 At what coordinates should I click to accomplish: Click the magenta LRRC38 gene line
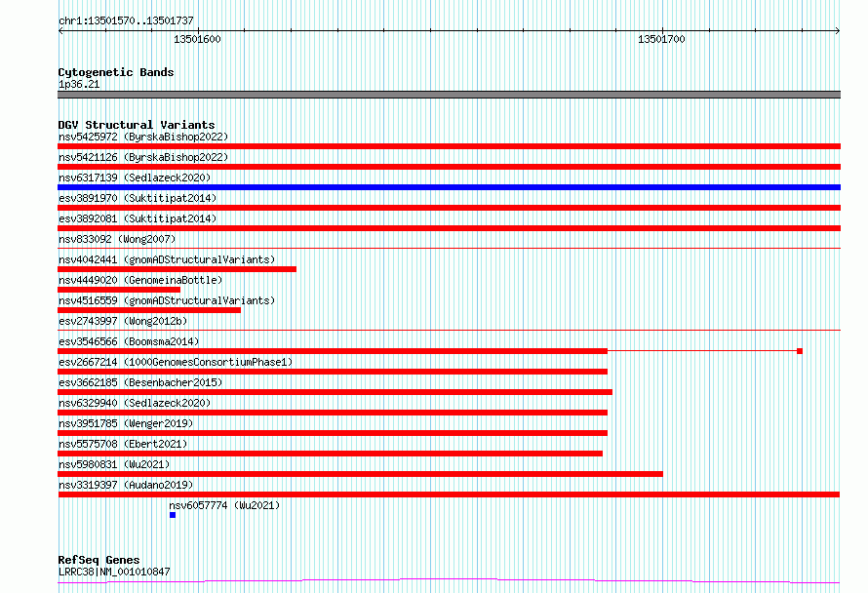pyautogui.click(x=449, y=581)
